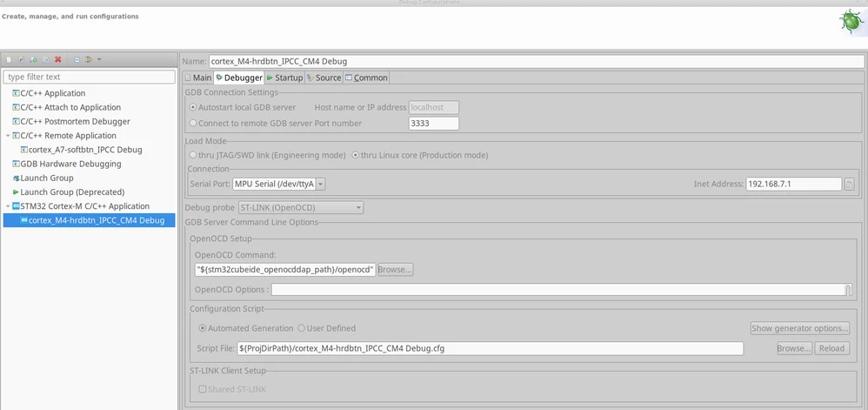Screen dimensions: 868x410
Task: Click the Export launch configuration toolbar icon
Action: (x=34, y=59)
